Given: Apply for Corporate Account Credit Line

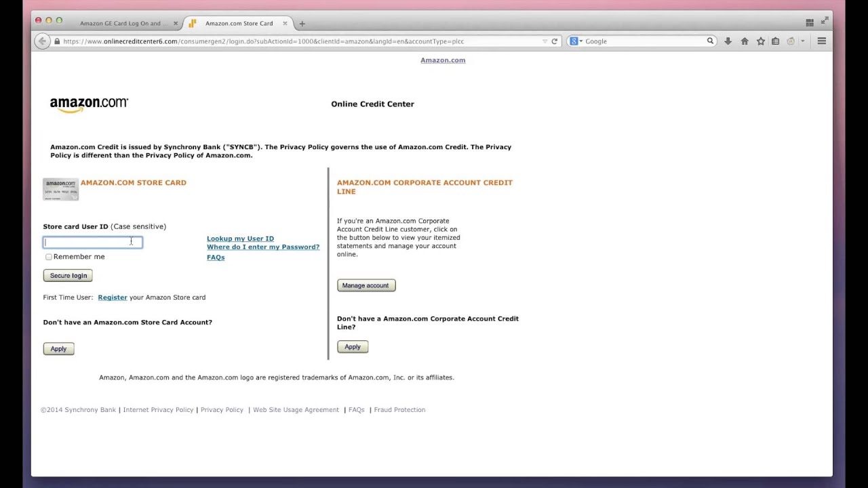Looking at the screenshot, I should coord(353,347).
